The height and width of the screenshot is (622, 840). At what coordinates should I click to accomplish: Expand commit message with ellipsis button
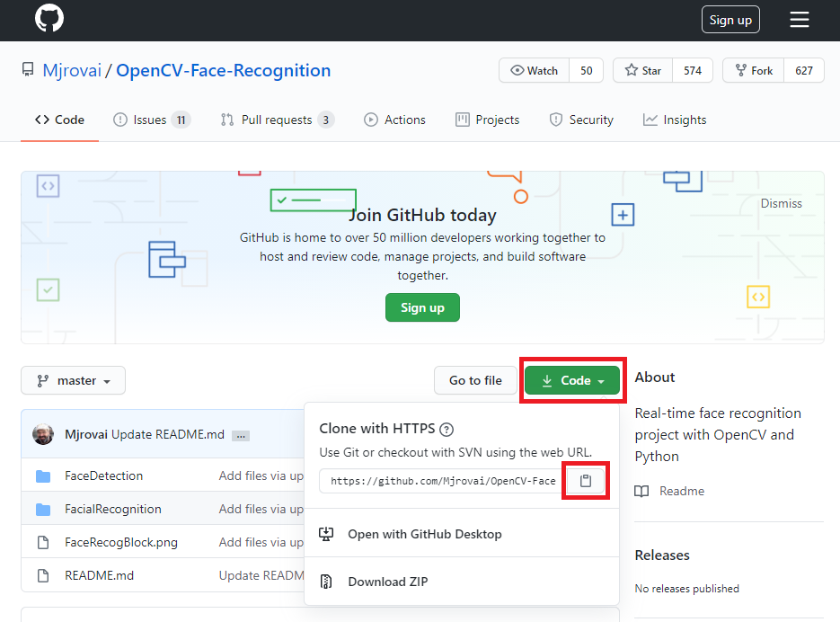point(241,435)
